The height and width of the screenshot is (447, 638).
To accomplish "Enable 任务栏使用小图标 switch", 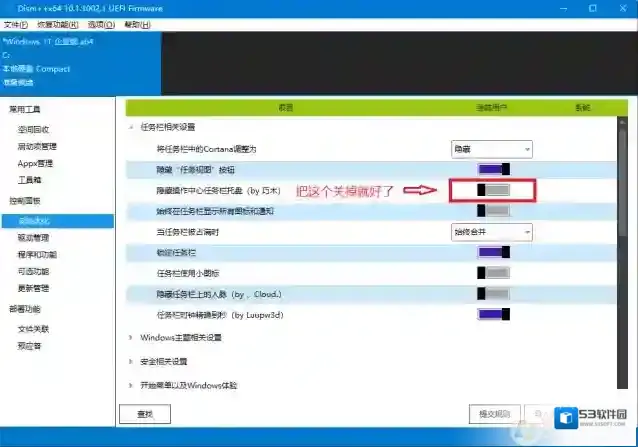I will click(x=494, y=273).
